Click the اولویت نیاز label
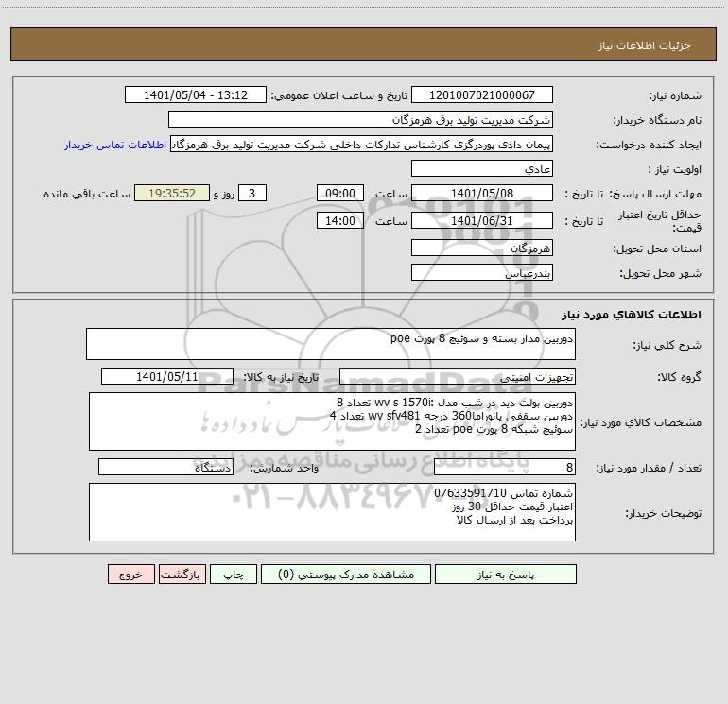Screen dimensions: 728x704 675,170
